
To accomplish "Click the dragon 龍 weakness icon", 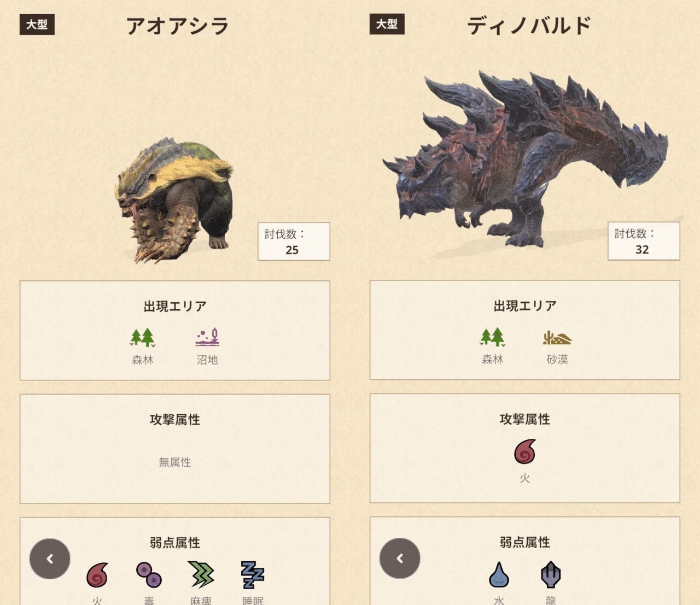I will point(551,574).
